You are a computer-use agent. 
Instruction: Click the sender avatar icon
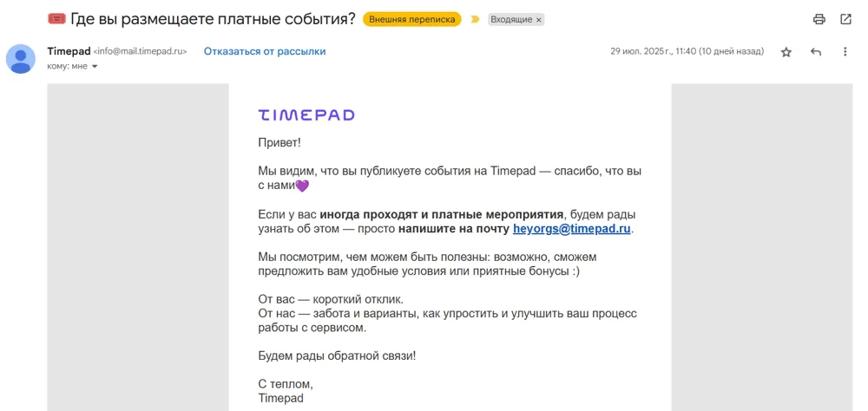[x=21, y=59]
